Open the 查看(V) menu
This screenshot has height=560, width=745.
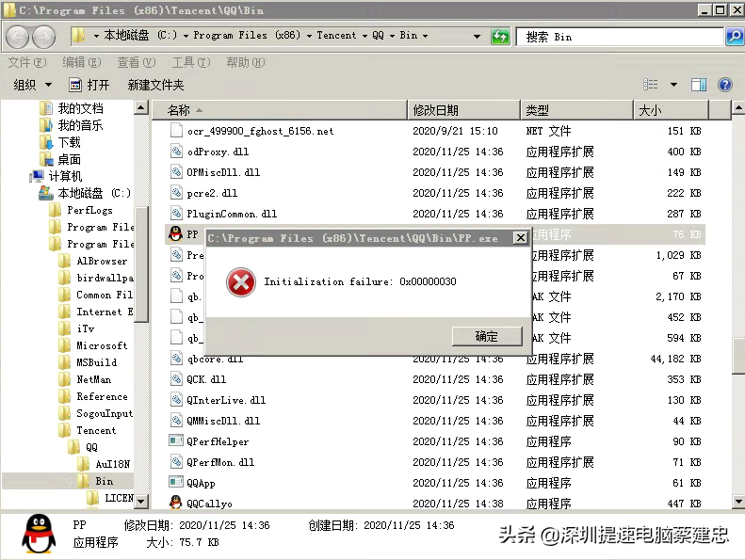click(137, 62)
